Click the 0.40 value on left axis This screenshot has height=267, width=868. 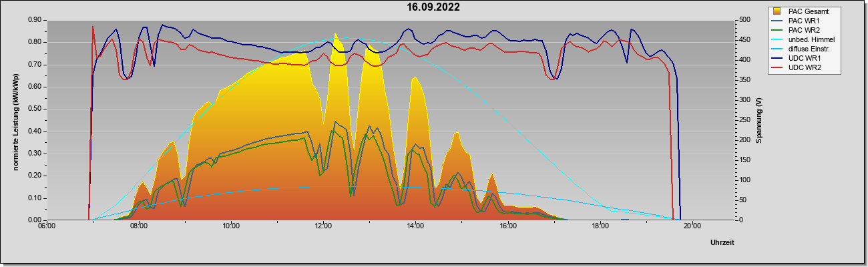[x=35, y=131]
